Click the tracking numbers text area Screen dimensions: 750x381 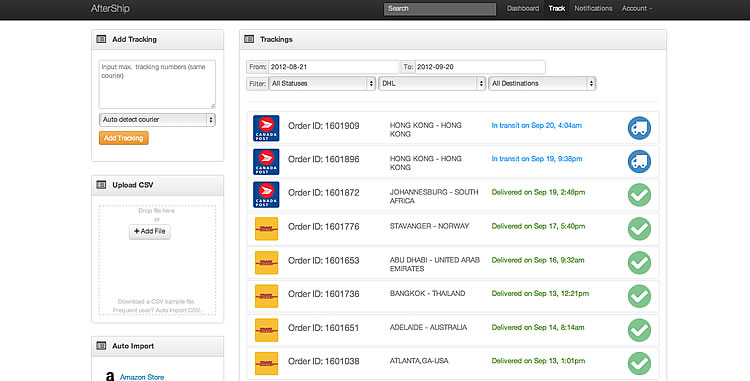tap(157, 84)
